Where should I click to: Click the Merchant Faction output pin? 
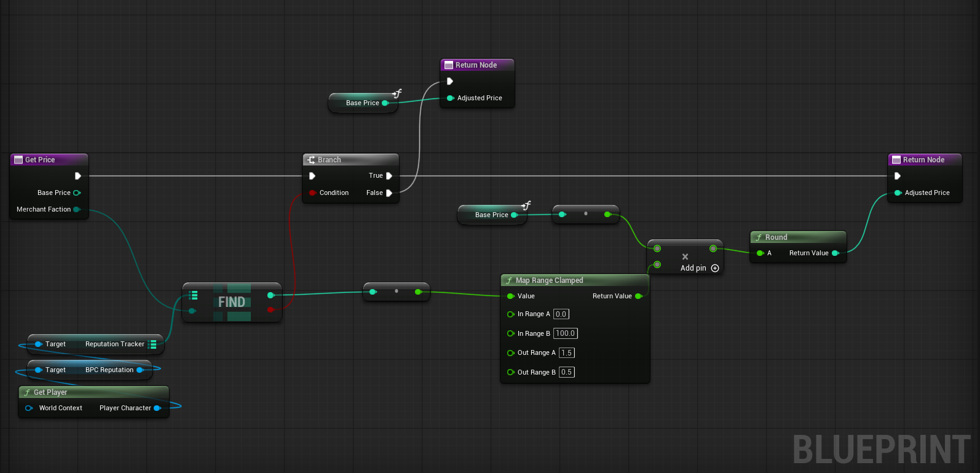(77, 209)
